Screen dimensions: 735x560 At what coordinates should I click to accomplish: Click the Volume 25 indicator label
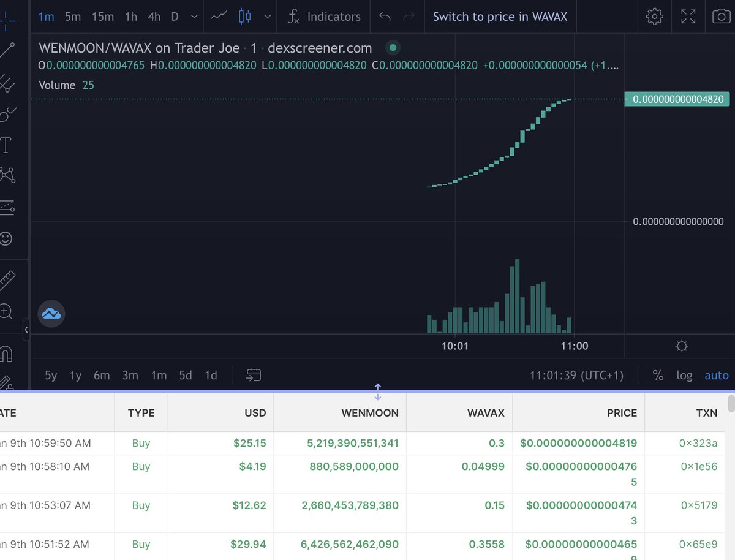[66, 85]
